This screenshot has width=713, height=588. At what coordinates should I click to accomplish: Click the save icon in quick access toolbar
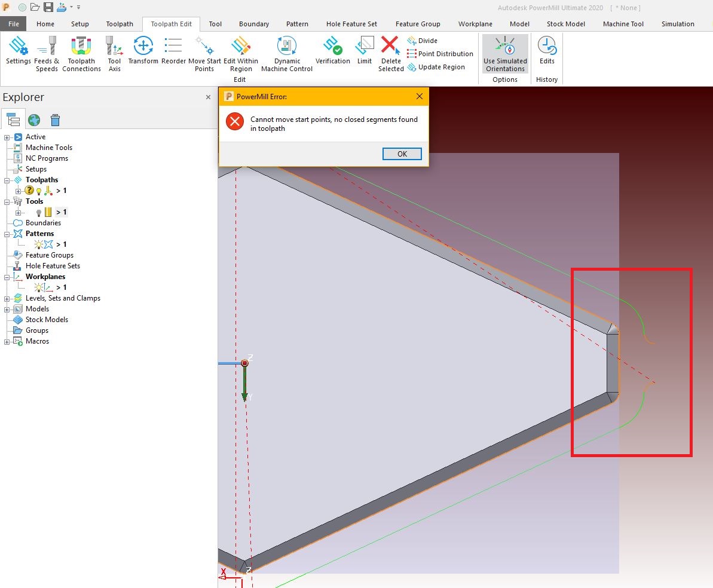point(48,7)
